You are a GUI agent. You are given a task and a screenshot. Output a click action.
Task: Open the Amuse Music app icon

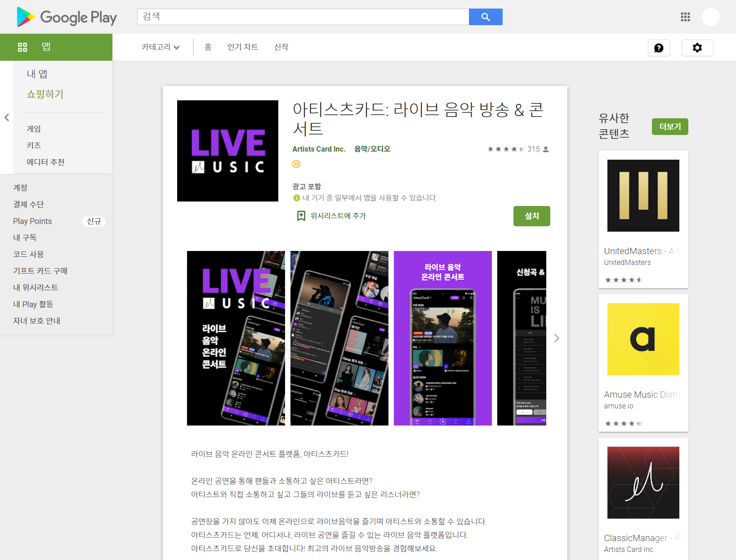point(643,339)
